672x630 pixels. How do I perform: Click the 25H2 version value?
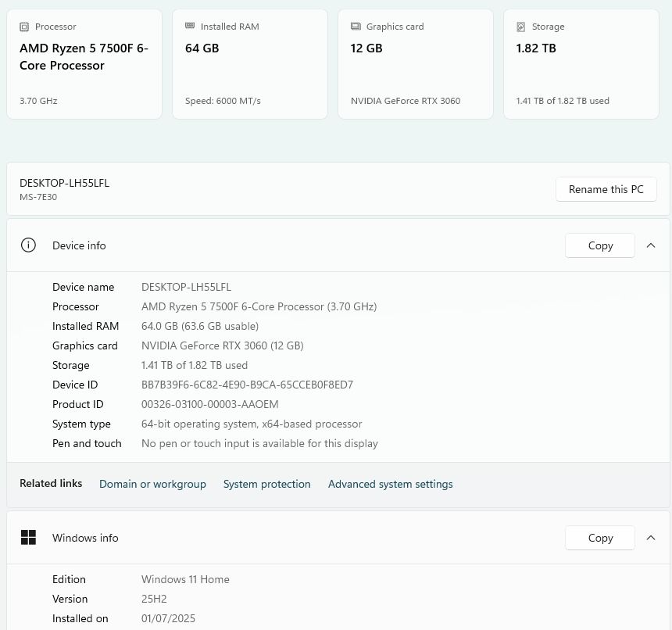point(154,599)
